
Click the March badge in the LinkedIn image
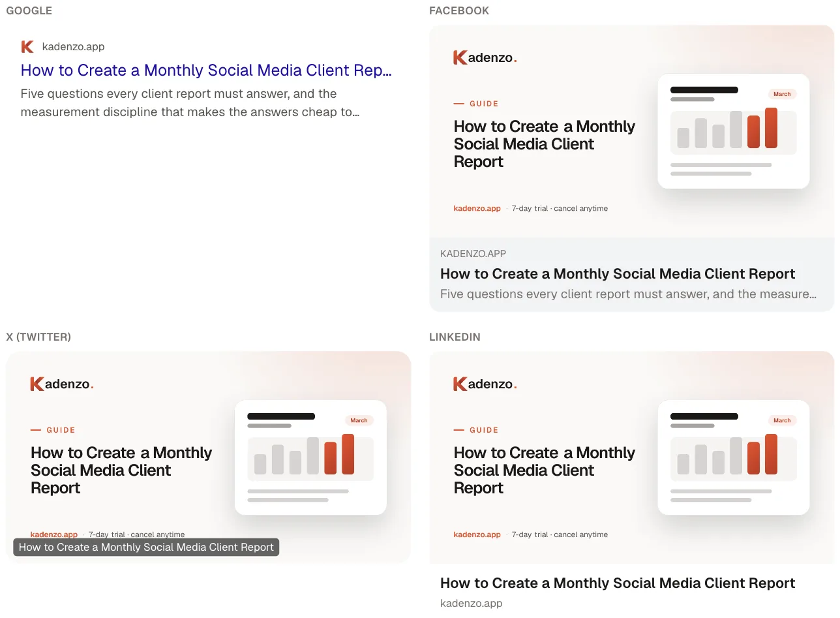point(782,420)
